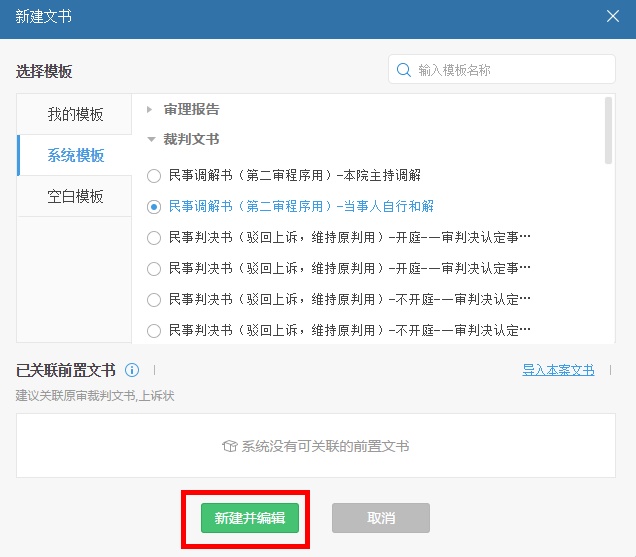Select 民事调解书 本院主持调解 radio option
This screenshot has height=557, width=636.
click(x=154, y=176)
